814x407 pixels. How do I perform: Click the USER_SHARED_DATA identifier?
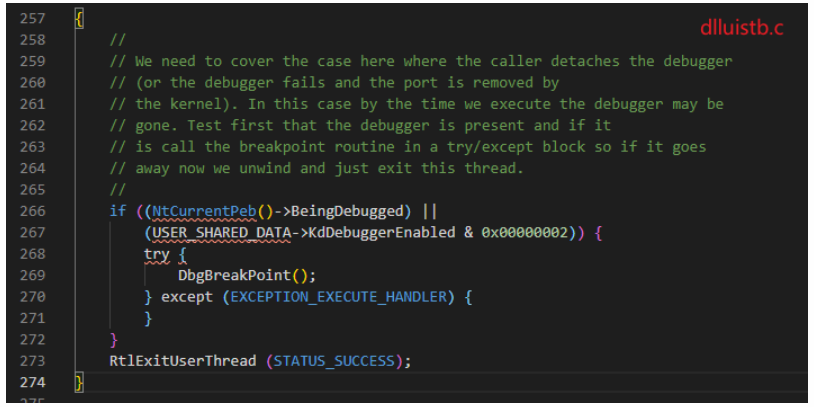[222, 232]
